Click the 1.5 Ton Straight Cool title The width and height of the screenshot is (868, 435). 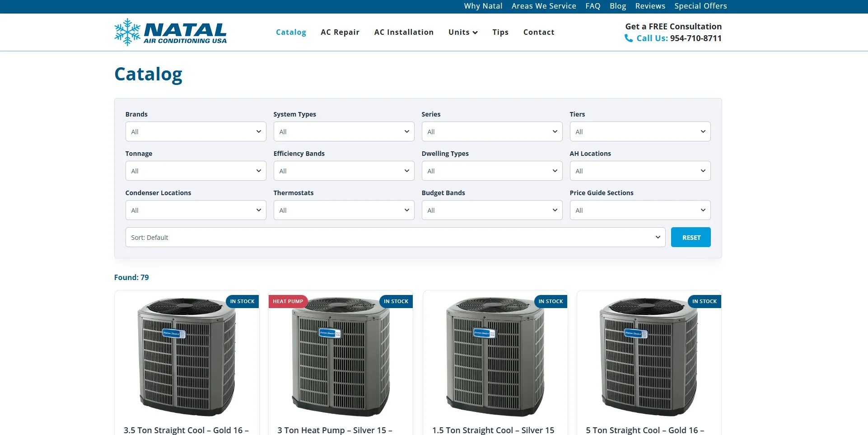click(493, 430)
